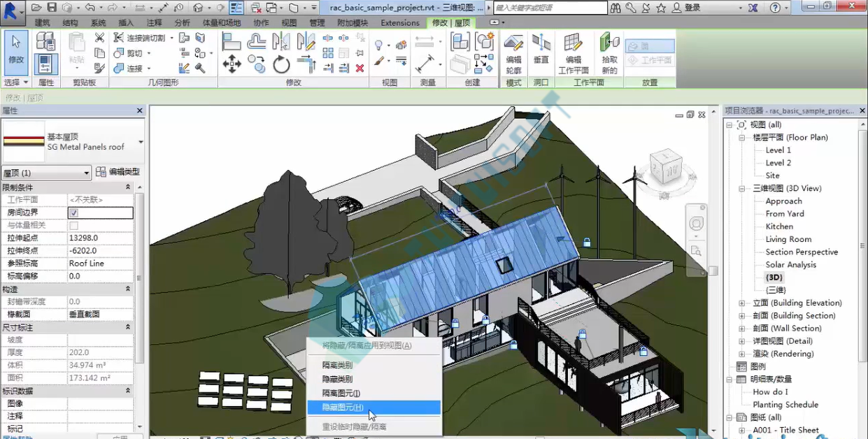The width and height of the screenshot is (868, 439).
Task: Select the Move tool in the ribbon
Action: click(232, 65)
